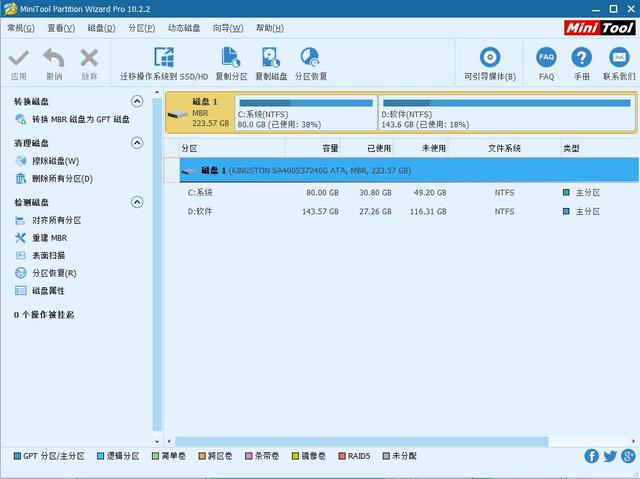Open 迁移操作系统到 SSD/HD wizard
Viewport: 640px width, 479px height.
(163, 59)
